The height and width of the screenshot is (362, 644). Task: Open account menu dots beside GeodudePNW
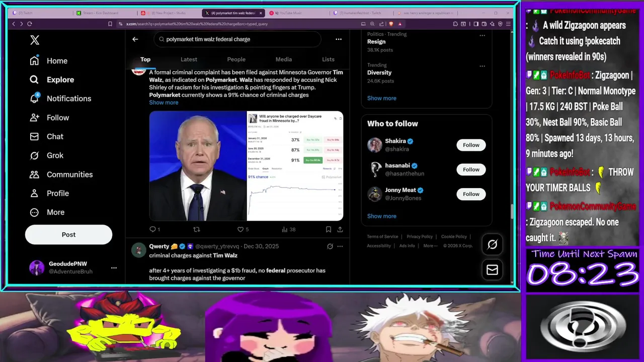click(x=114, y=268)
